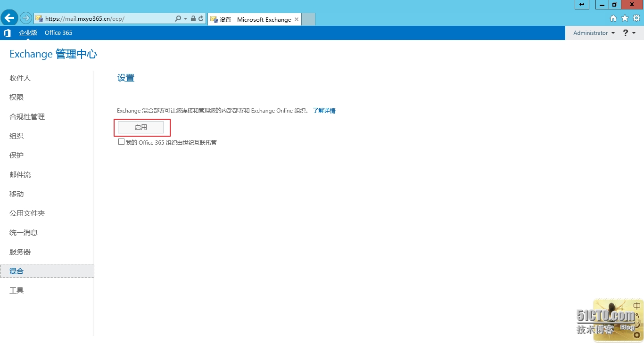Screen dimensions: 644x343
Task: Open the browser home page icon
Action: point(613,18)
